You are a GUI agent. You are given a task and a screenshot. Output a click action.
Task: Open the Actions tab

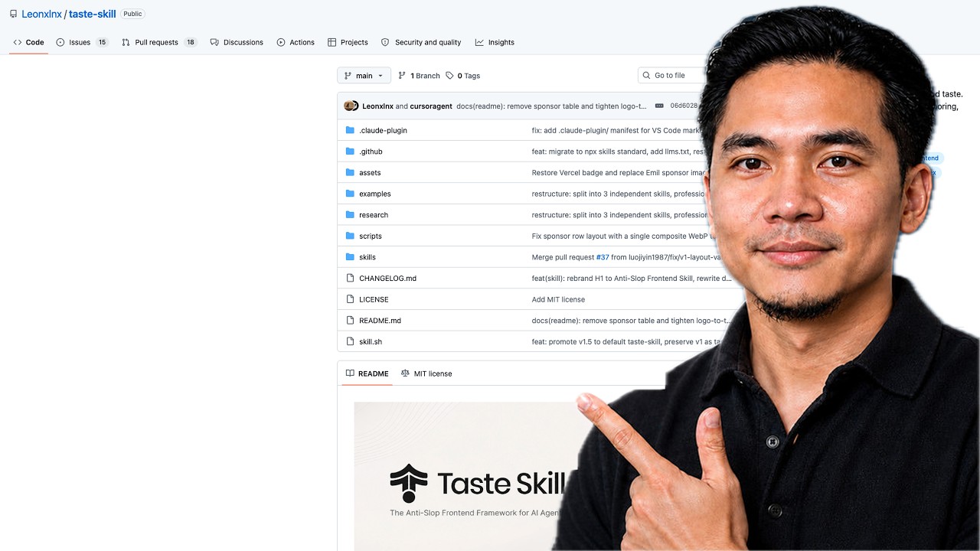click(x=296, y=42)
